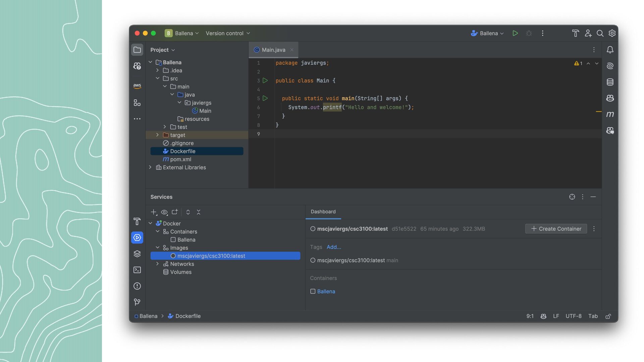Select the Dockerfile in project tree
Viewport: 644px width, 362px height.
pyautogui.click(x=182, y=151)
